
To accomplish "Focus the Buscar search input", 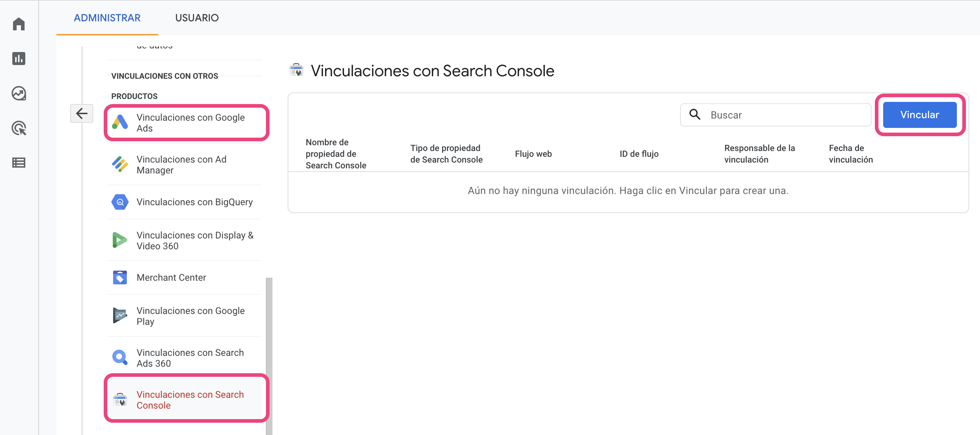I will [775, 115].
